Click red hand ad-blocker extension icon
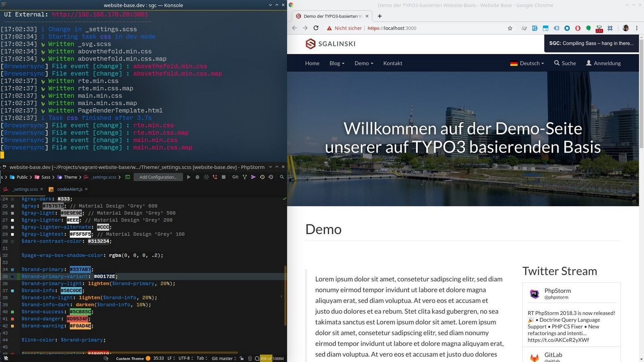The image size is (644, 362). tap(578, 28)
